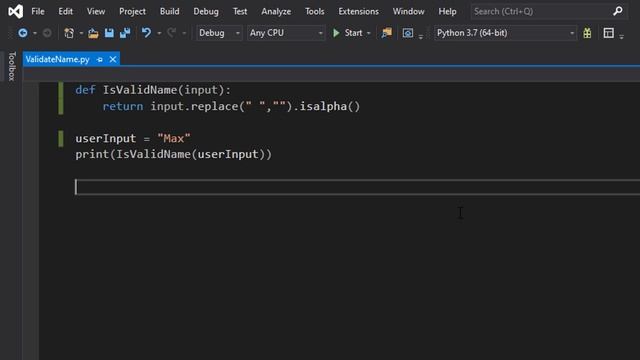Click the Open File folder icon
The width and height of the screenshot is (640, 360).
click(93, 33)
